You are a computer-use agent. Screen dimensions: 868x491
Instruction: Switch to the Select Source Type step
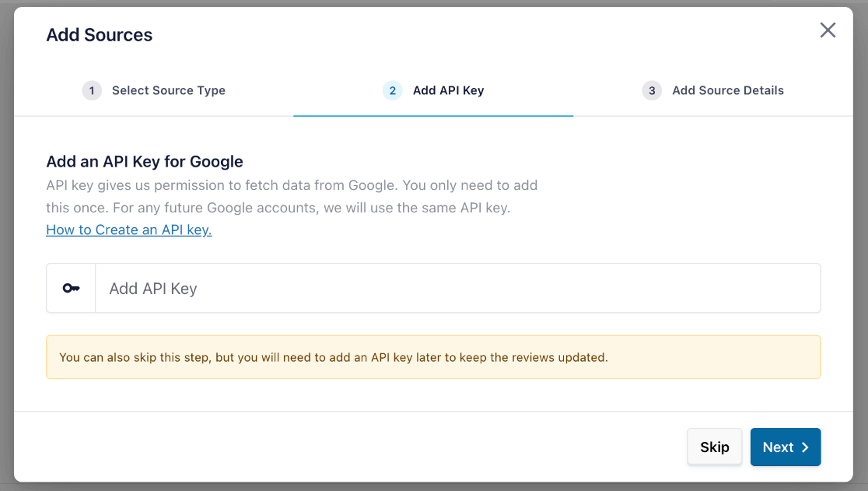click(168, 90)
